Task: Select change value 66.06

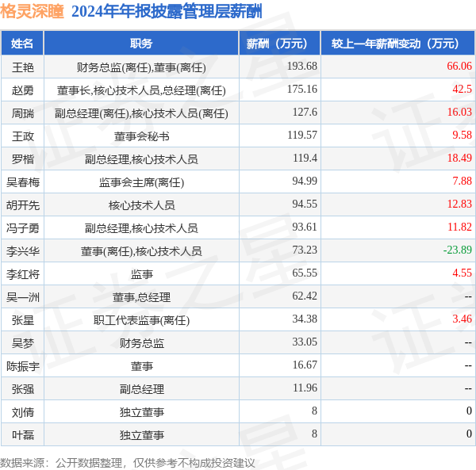Action: pyautogui.click(x=459, y=66)
